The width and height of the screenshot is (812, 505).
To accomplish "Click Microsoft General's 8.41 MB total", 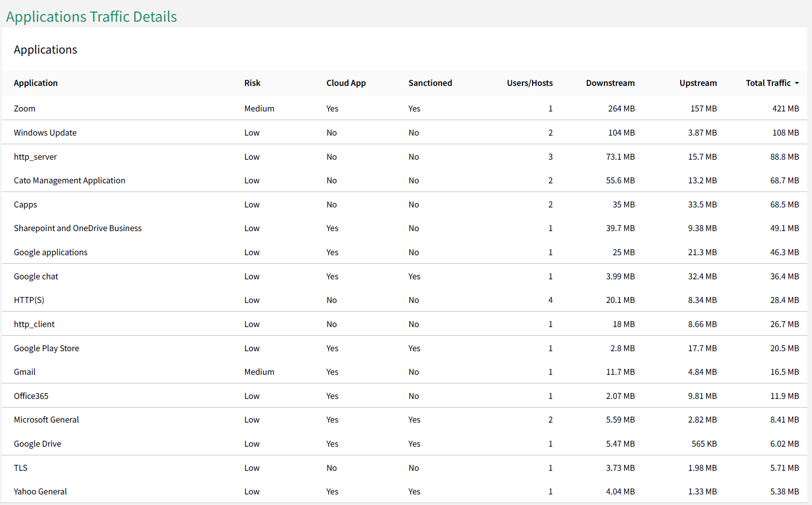I will click(784, 420).
